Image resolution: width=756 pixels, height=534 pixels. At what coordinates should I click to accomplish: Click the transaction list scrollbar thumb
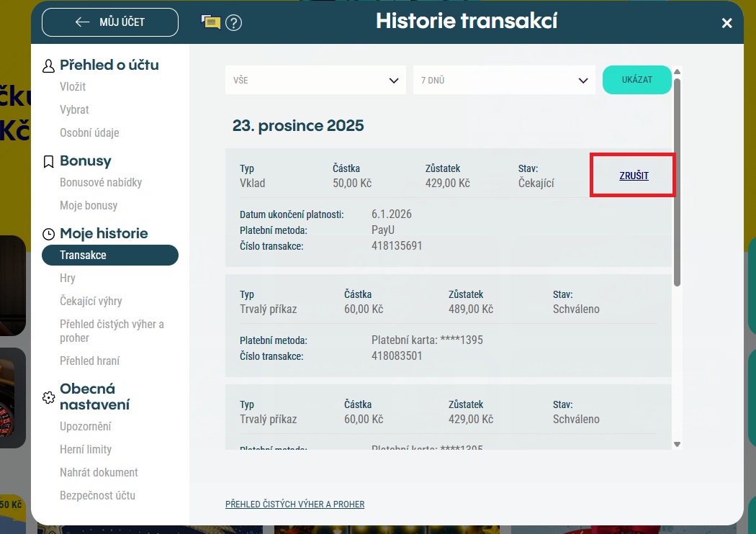(x=677, y=180)
